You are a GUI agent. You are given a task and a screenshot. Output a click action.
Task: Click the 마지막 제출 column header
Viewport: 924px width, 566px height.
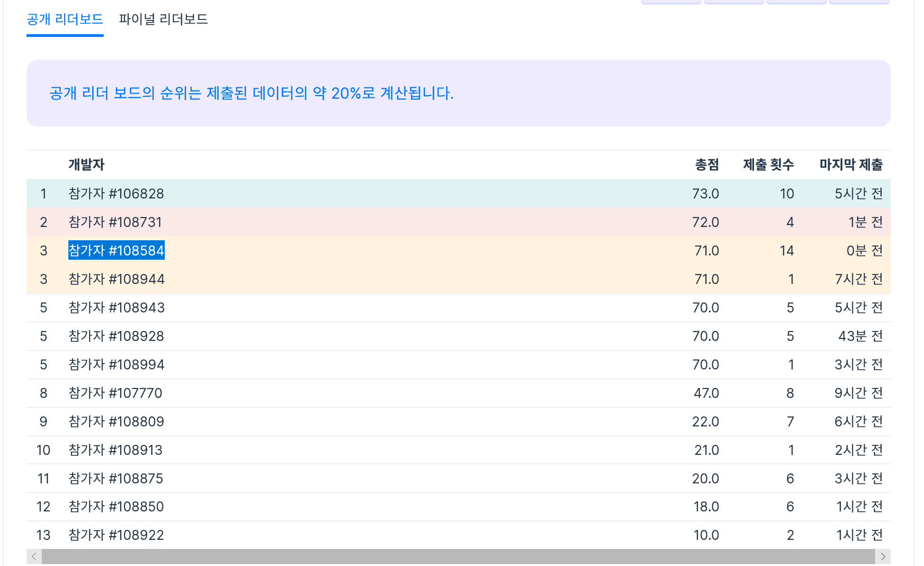click(850, 165)
